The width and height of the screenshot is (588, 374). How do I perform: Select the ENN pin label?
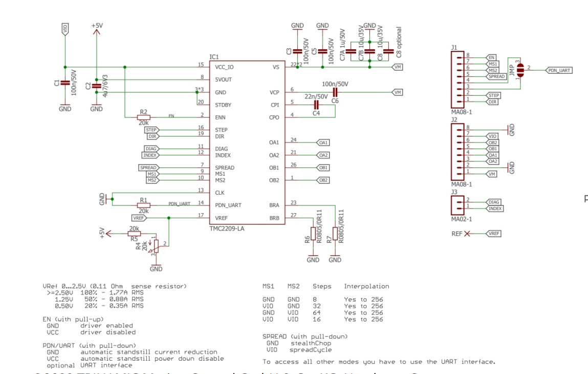220,117
